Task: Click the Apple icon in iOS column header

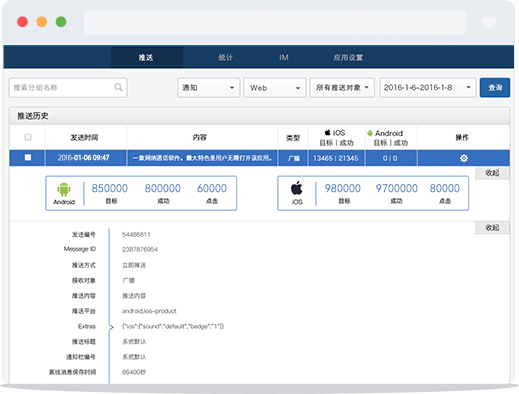Action: tap(327, 132)
